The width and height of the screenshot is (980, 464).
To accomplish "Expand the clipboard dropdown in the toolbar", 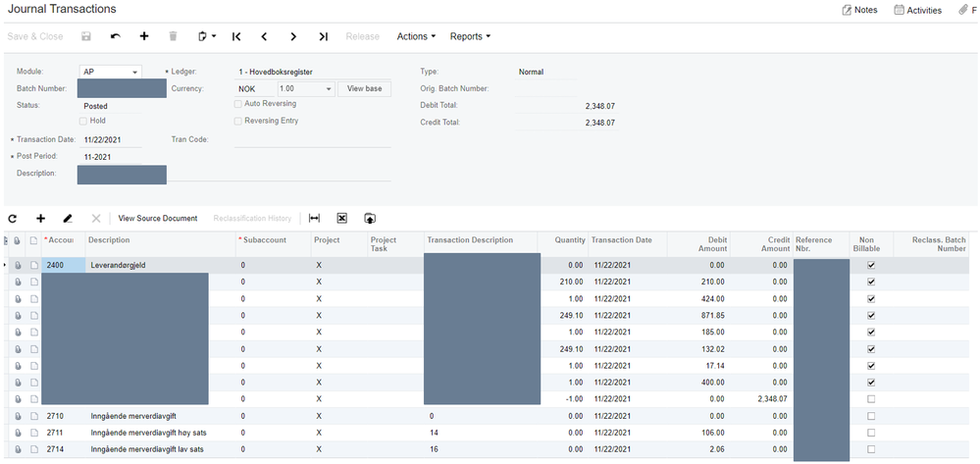I will click(x=206, y=36).
